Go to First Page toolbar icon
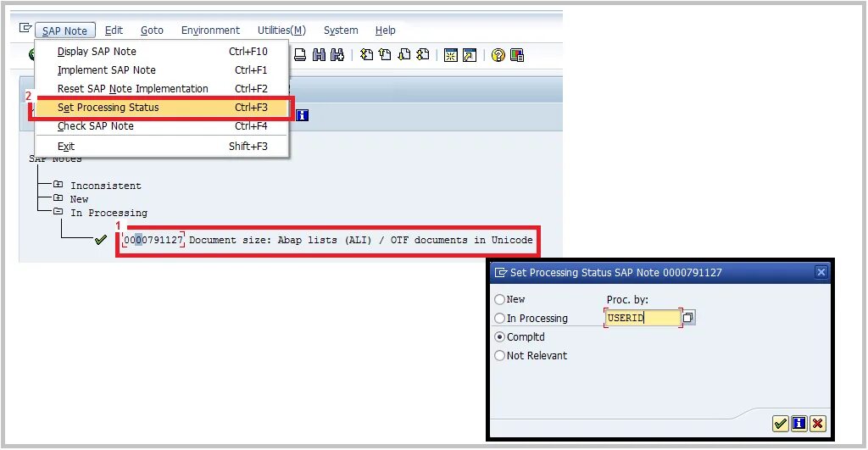Viewport: 868px width, 450px height. (x=366, y=55)
